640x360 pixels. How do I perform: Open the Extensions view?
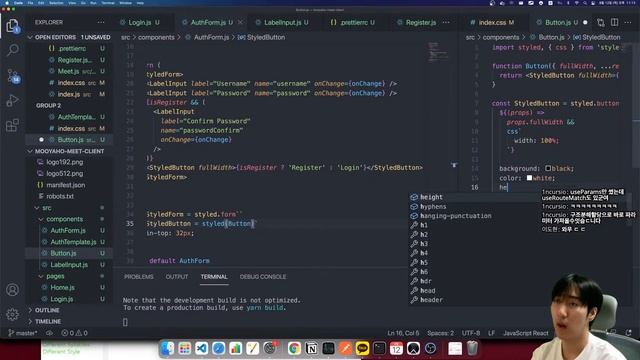point(12,125)
